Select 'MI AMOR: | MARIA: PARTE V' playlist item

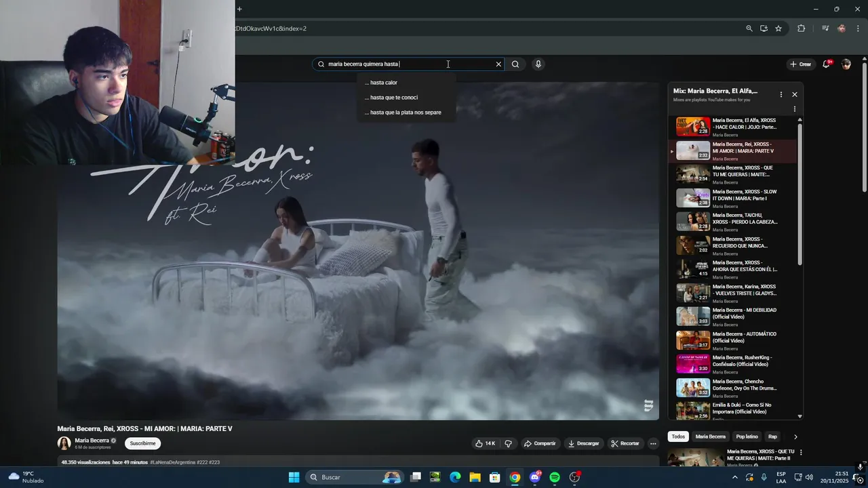click(x=732, y=150)
